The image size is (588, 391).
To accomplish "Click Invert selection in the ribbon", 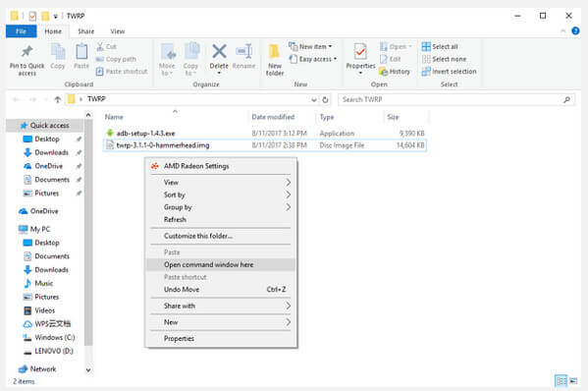I will [450, 72].
